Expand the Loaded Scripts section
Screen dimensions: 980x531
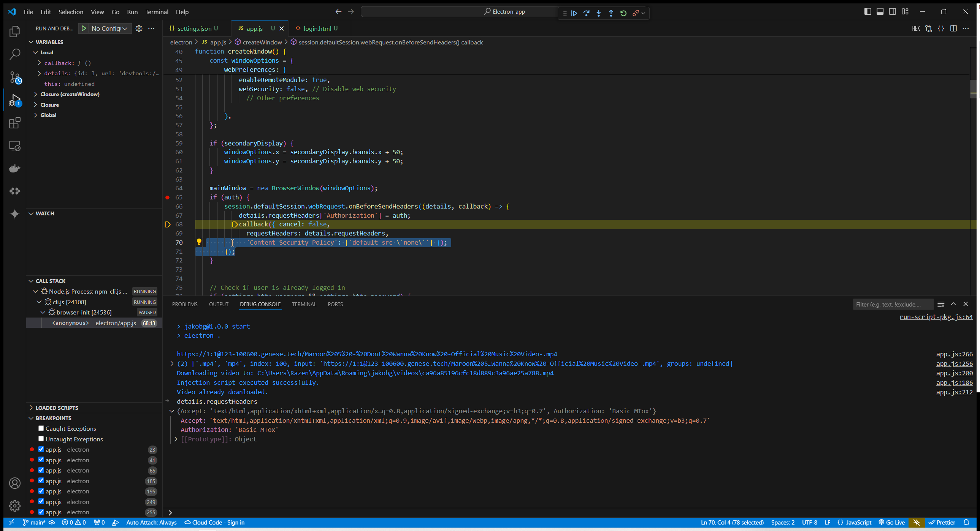pyautogui.click(x=57, y=408)
